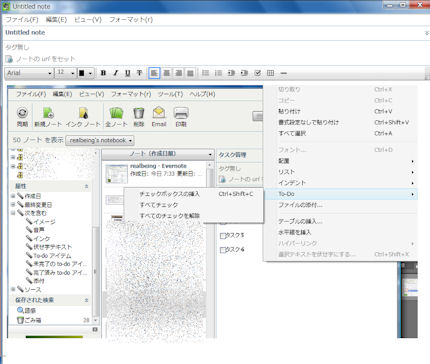Click 全ノート icon in embedded screenshot
The image size is (430, 364).
[x=116, y=113]
